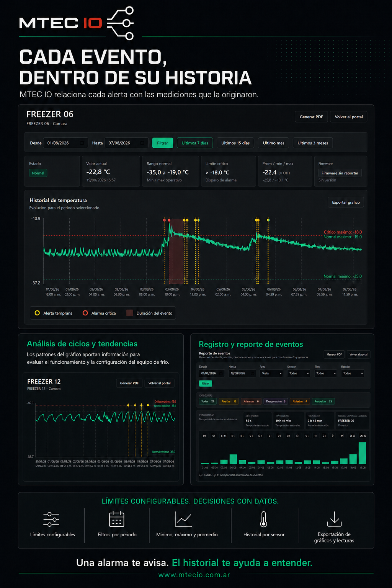Click the green Normal status badge

[x=38, y=173]
